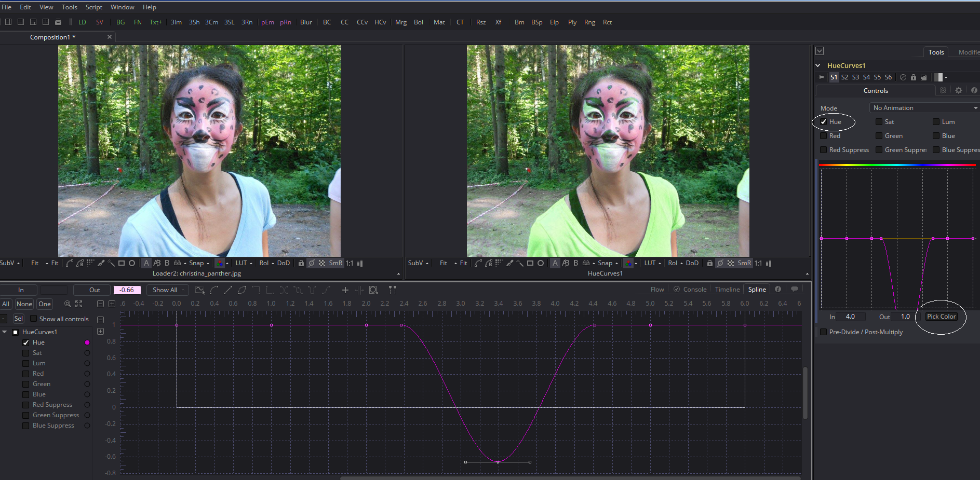Click the SV saver tool in toolbar
The width and height of the screenshot is (980, 480).
(100, 22)
